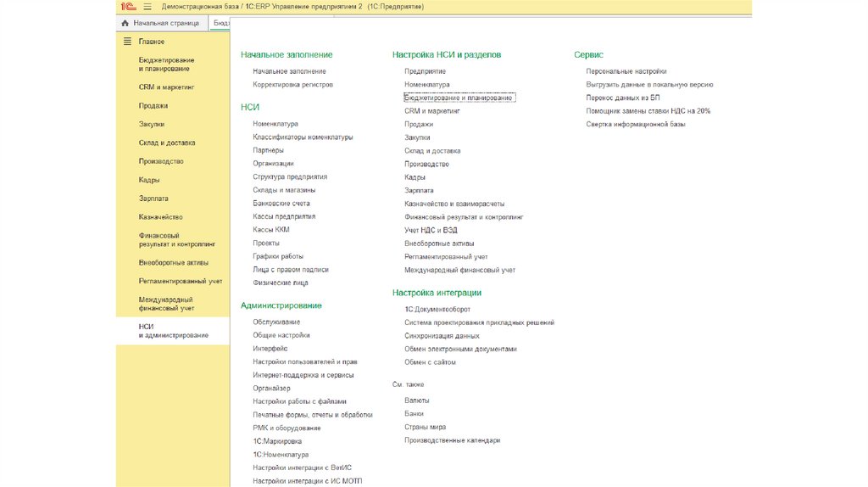Open Международный финансовый учет sidebar section
The width and height of the screenshot is (868, 487).
point(167,304)
